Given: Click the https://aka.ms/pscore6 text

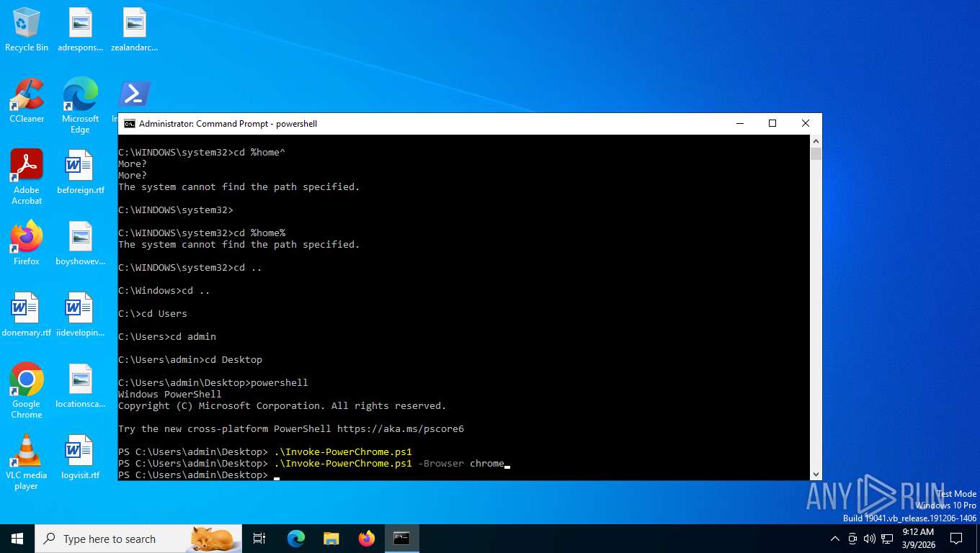Looking at the screenshot, I should coord(401,429).
